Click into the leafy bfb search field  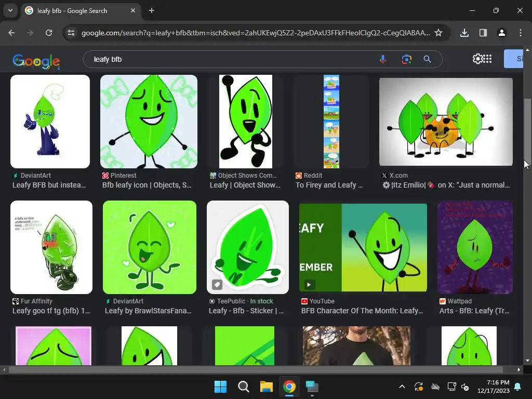pyautogui.click(x=231, y=59)
